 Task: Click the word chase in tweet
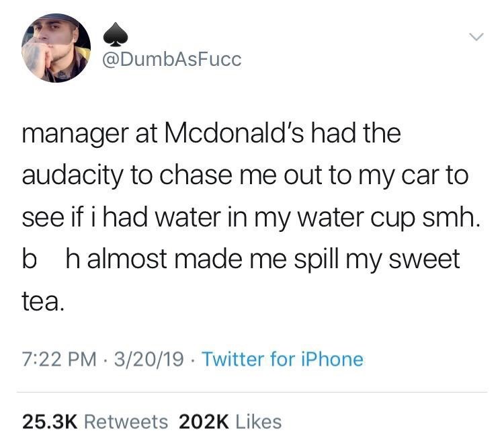(x=196, y=175)
